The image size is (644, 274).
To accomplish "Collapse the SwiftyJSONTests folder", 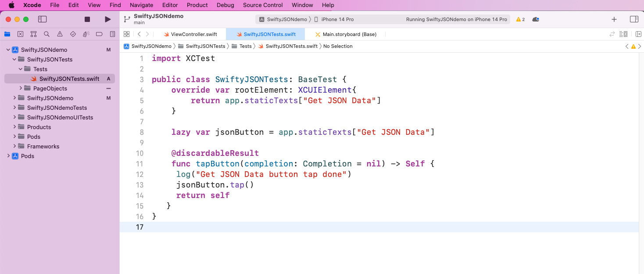I will pyautogui.click(x=14, y=59).
